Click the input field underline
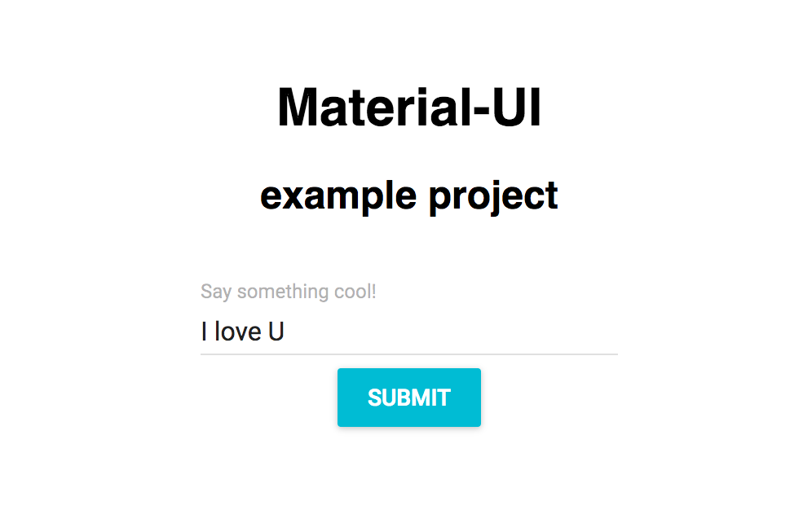The width and height of the screenshot is (812, 523). click(x=408, y=354)
